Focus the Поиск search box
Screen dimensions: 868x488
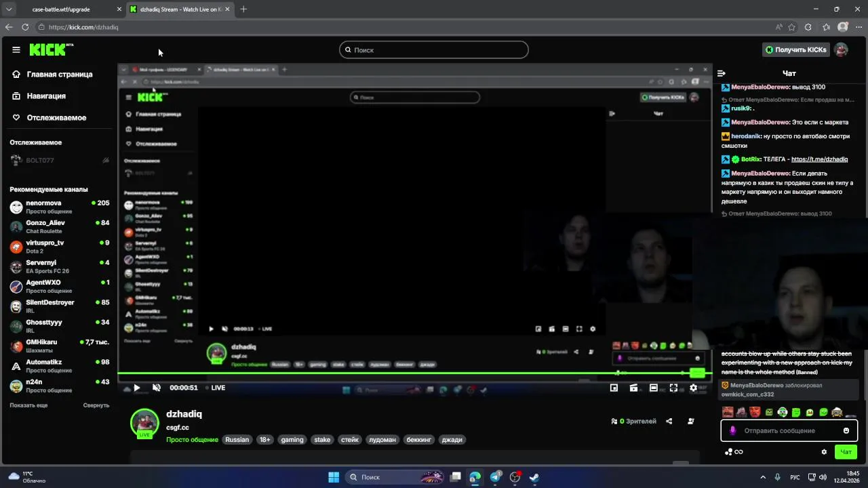[x=434, y=49]
